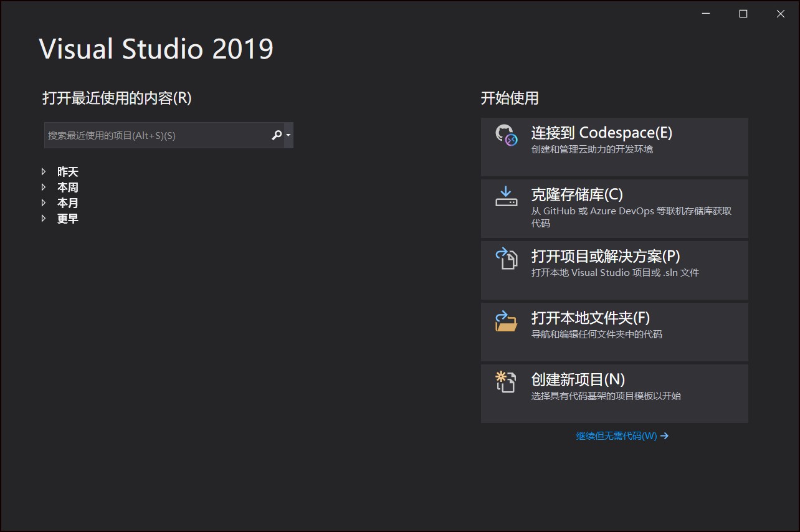Click the search magnifier icon in recent projects box
Image resolution: width=800 pixels, height=532 pixels.
275,135
